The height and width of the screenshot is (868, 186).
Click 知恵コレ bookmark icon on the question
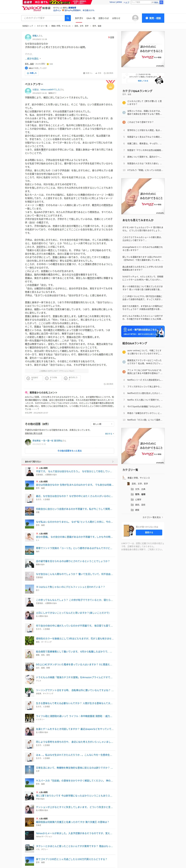pos(88,73)
